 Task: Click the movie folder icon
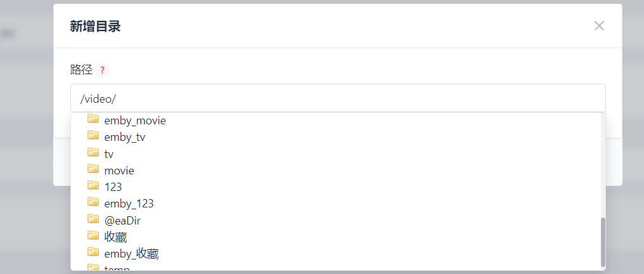coord(93,169)
